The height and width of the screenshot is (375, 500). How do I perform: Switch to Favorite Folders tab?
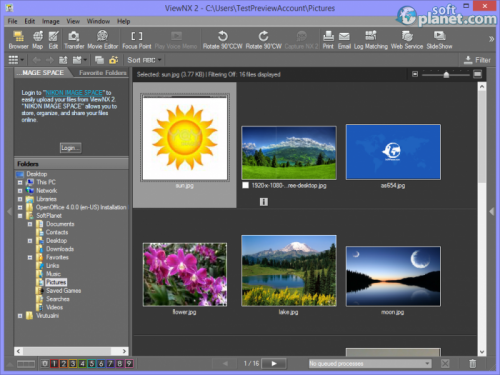click(103, 73)
